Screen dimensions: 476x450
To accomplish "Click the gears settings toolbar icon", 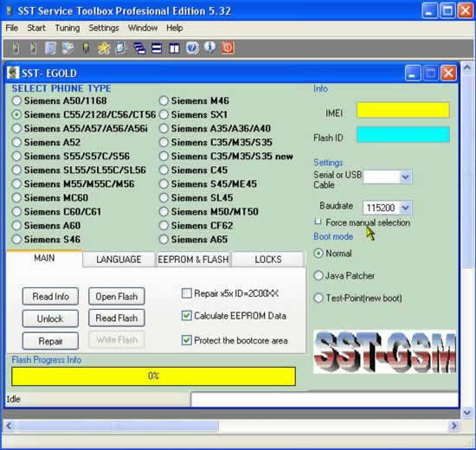I will pyautogui.click(x=68, y=48).
